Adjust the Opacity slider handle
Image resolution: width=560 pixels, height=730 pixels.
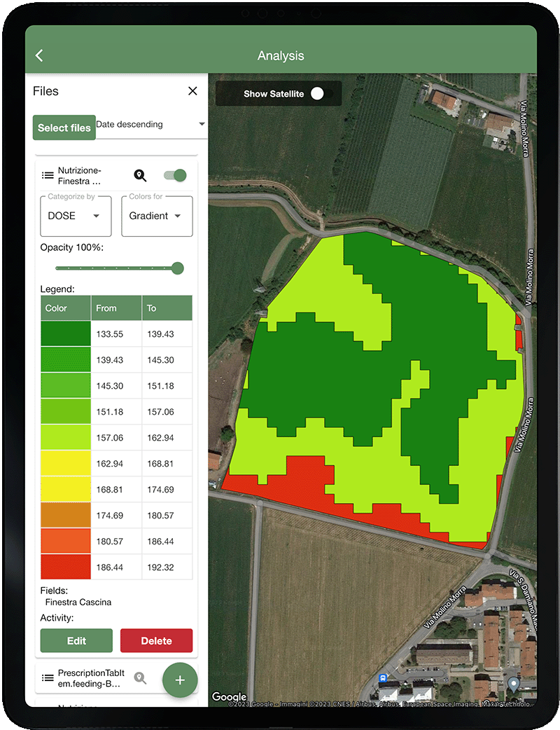pos(176,268)
